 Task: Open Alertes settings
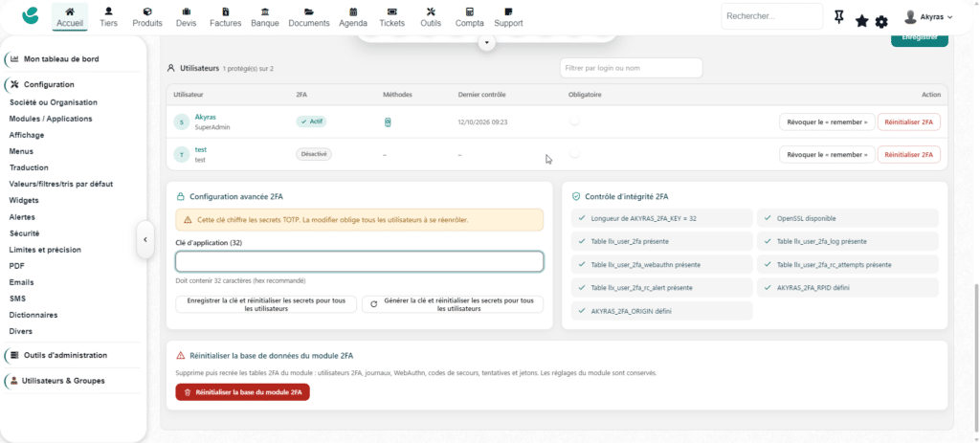(22, 217)
